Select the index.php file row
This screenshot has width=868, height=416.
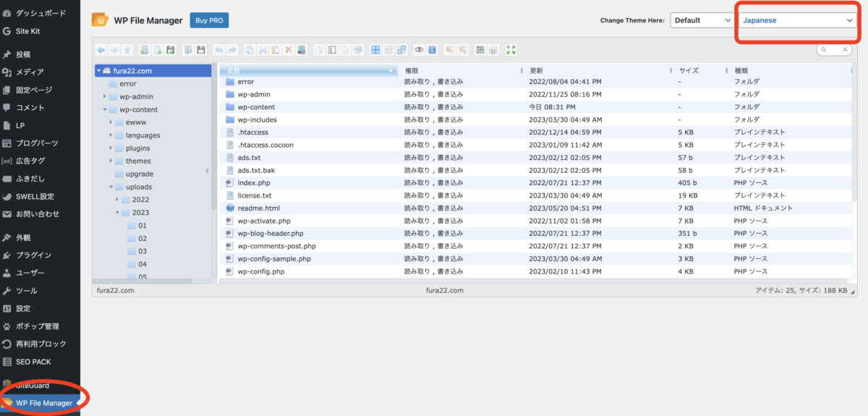click(x=537, y=183)
